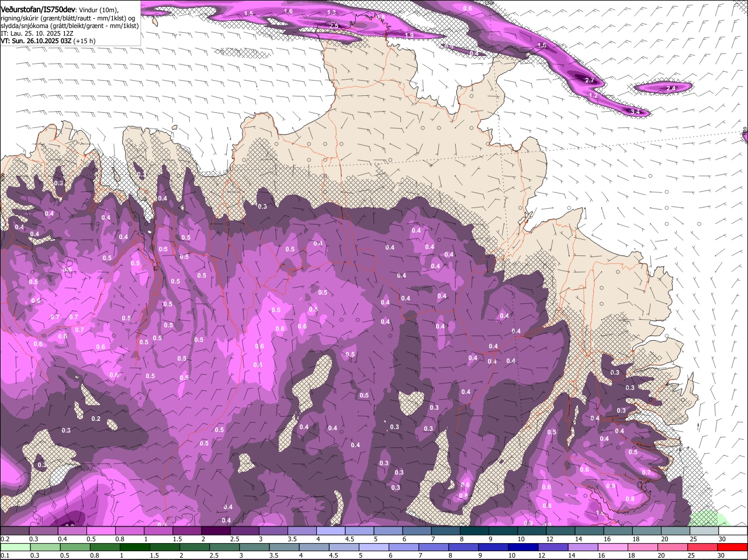
Task: Click the white swatch above the upper 30
Action: 734,531
